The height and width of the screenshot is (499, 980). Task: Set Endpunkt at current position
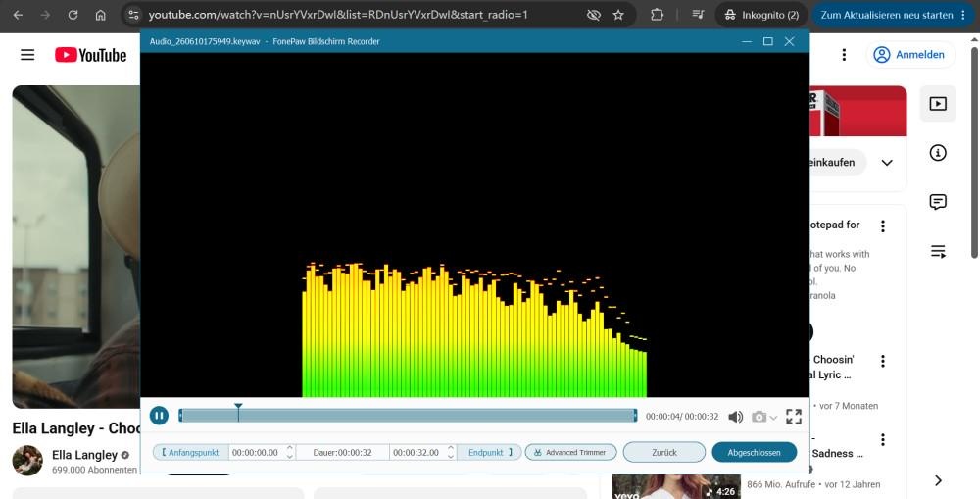click(x=489, y=452)
